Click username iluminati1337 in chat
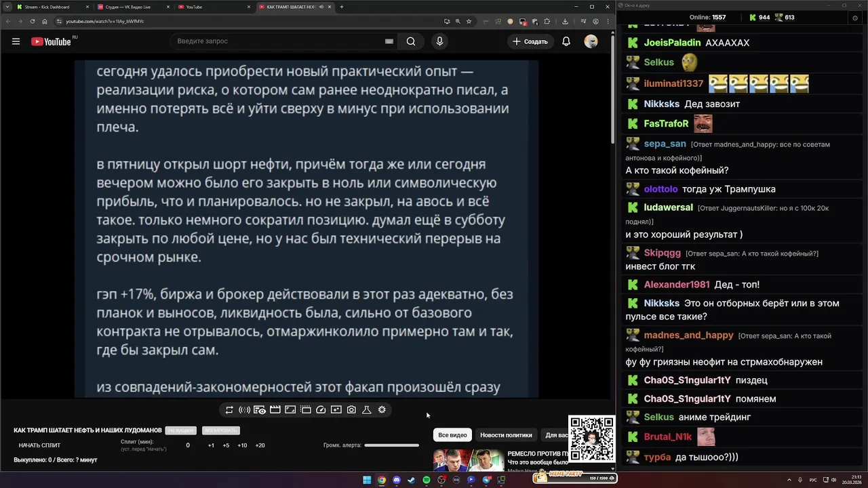 click(673, 84)
